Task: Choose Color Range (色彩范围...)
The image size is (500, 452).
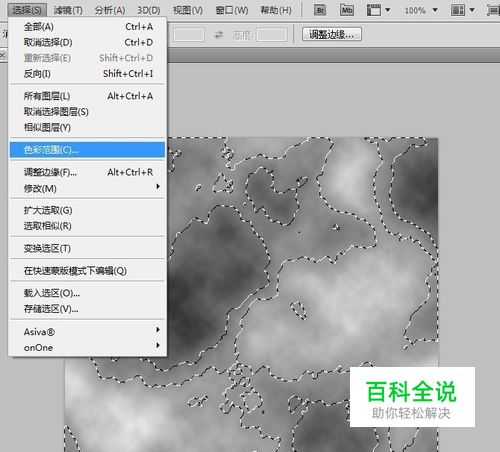Action: coord(87,150)
